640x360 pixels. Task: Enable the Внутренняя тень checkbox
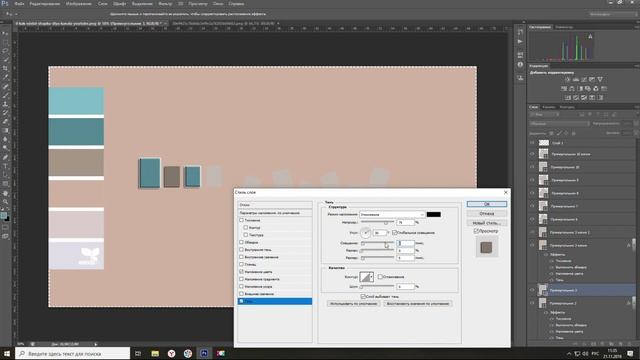point(241,249)
